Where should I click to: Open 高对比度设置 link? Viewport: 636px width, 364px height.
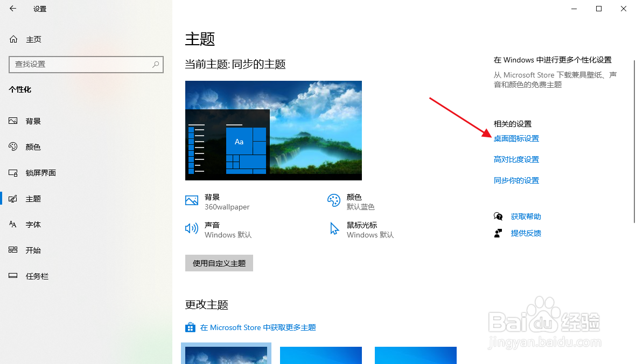pyautogui.click(x=516, y=160)
